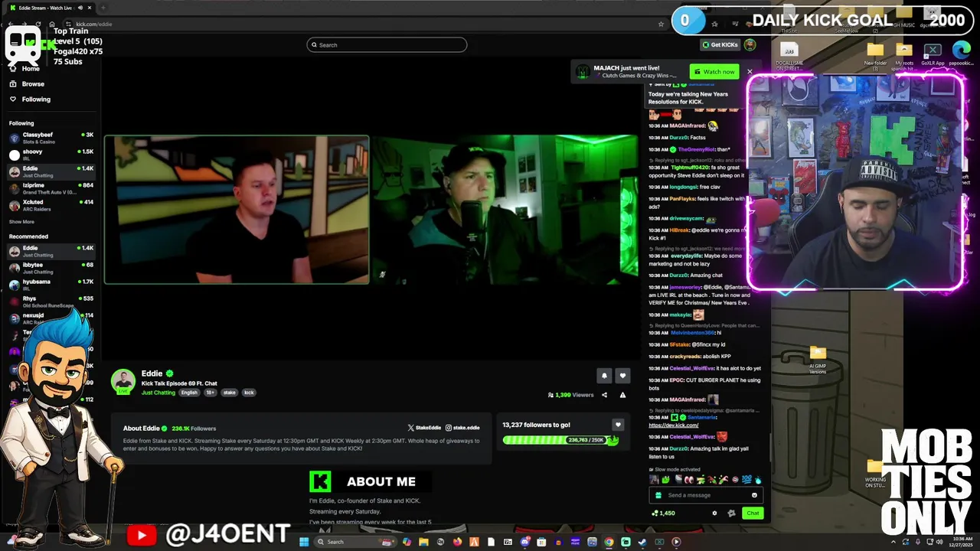980x551 pixels.
Task: Open the X StakeEddie social link
Action: (x=424, y=428)
